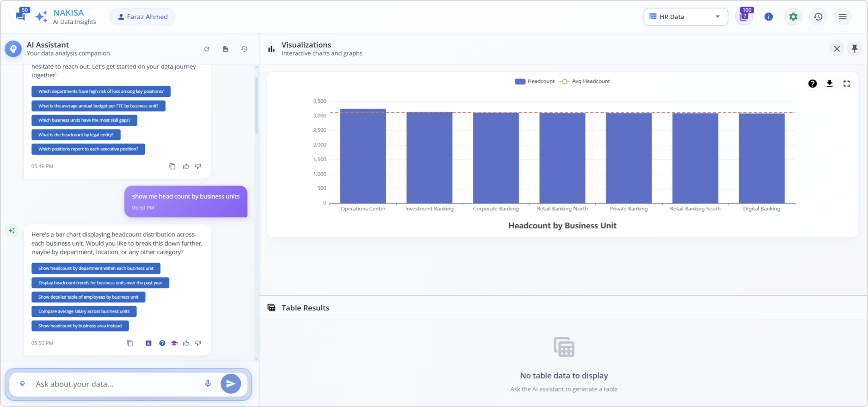Image resolution: width=868 pixels, height=407 pixels.
Task: Click the chat messages icon with 50 badge
Action: (21, 16)
